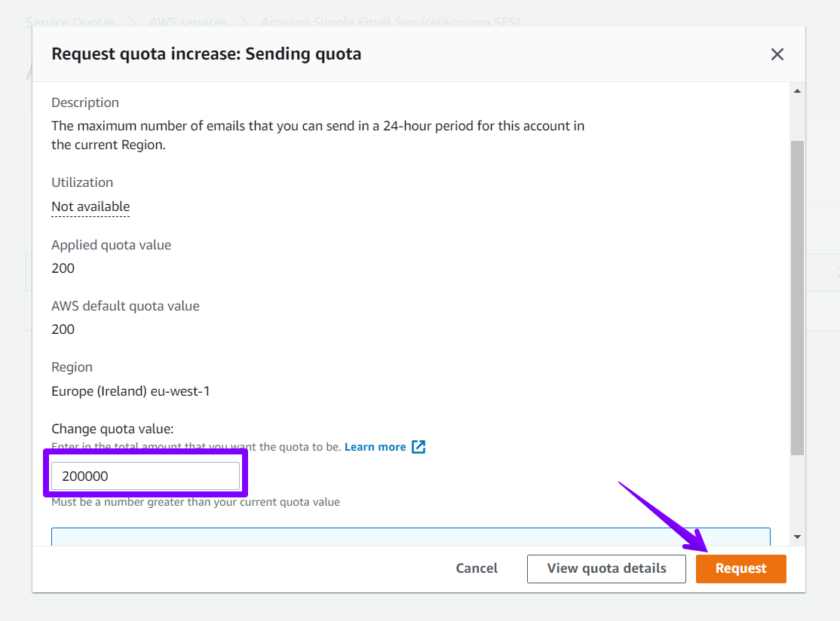The width and height of the screenshot is (840, 621).
Task: Click the dotted-underlined Not available utilization text
Action: [90, 206]
